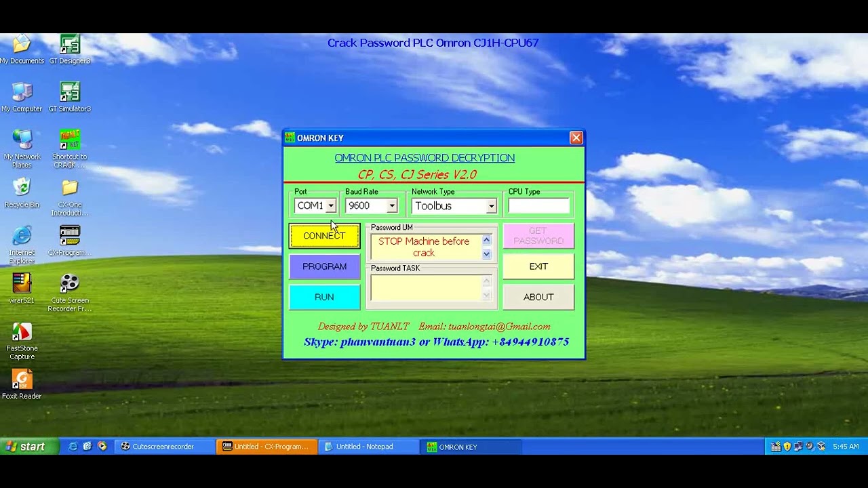
Task: Click OMRON KEY title bar icon
Action: 290,138
